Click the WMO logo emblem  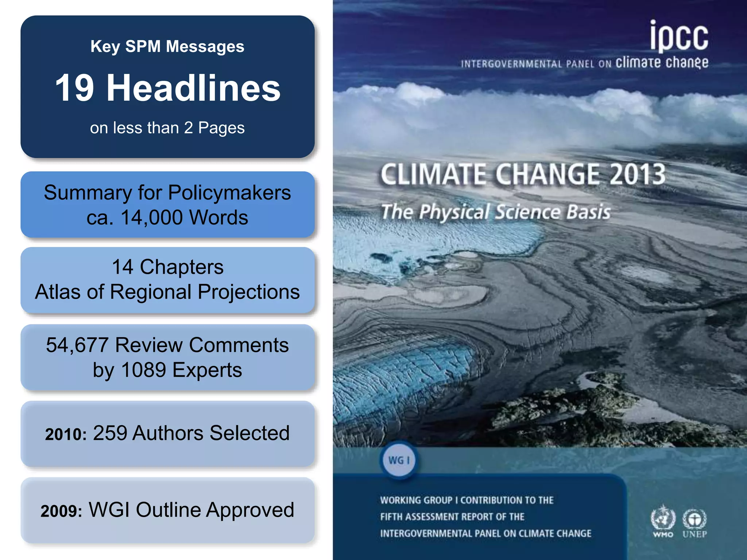click(663, 518)
